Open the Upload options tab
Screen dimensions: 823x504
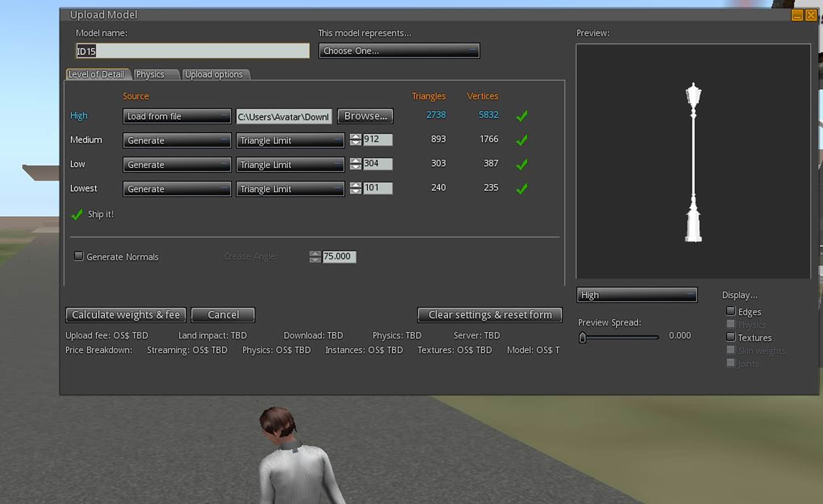pos(216,74)
